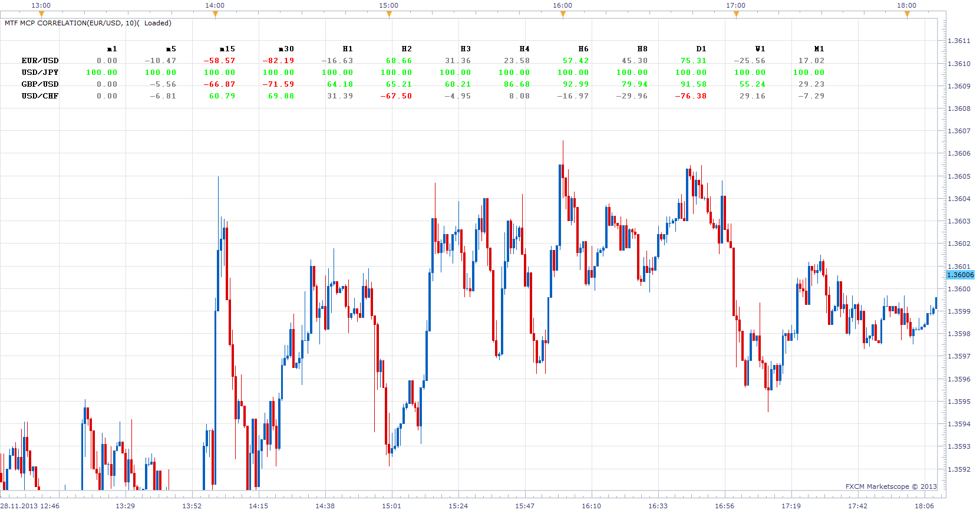This screenshot has width=980, height=513.
Task: Click the red value -58.57
Action: (x=219, y=61)
